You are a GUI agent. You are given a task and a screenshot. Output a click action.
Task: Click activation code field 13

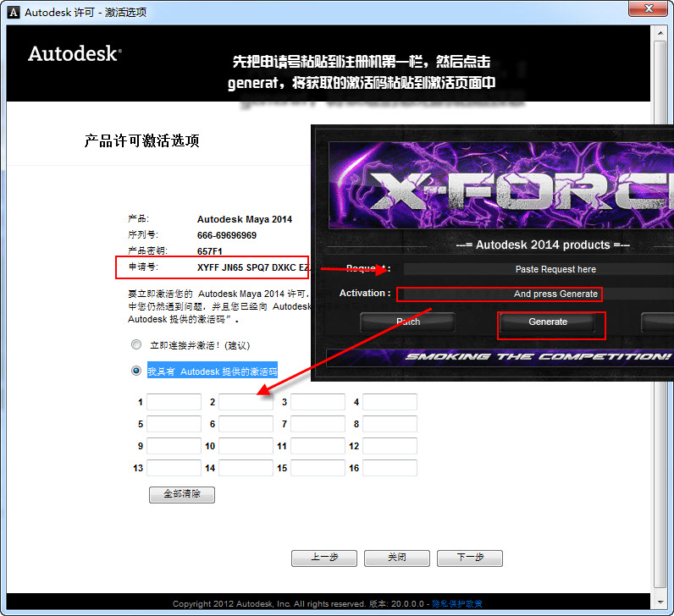(x=174, y=468)
